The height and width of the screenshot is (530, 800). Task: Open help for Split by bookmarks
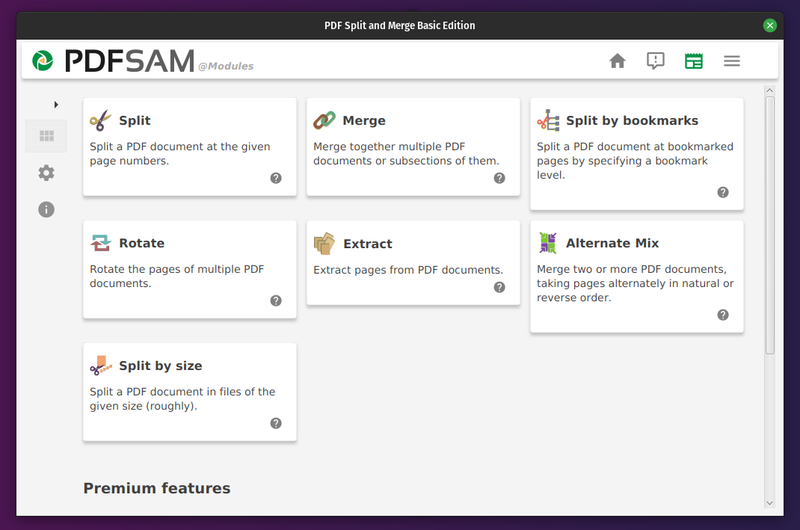click(x=723, y=192)
